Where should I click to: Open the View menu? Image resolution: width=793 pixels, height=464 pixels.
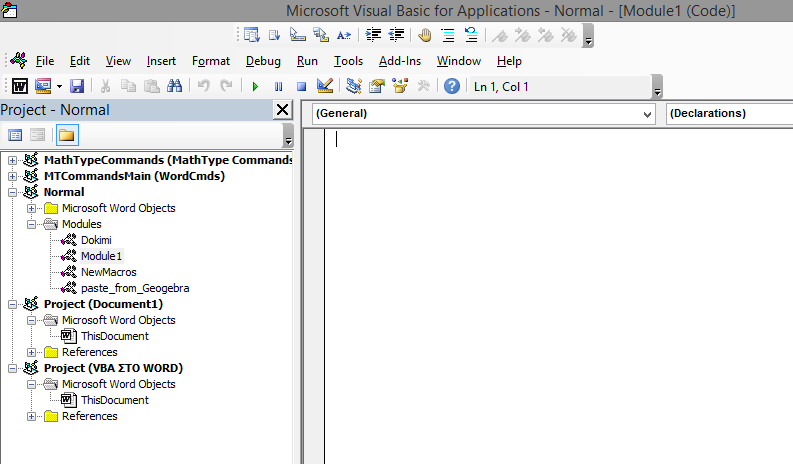pos(118,61)
